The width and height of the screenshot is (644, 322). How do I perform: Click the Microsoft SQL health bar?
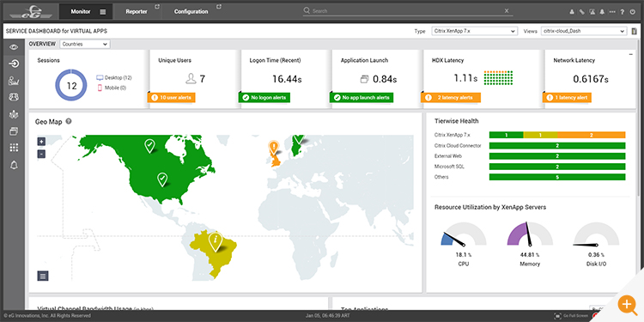pos(557,167)
